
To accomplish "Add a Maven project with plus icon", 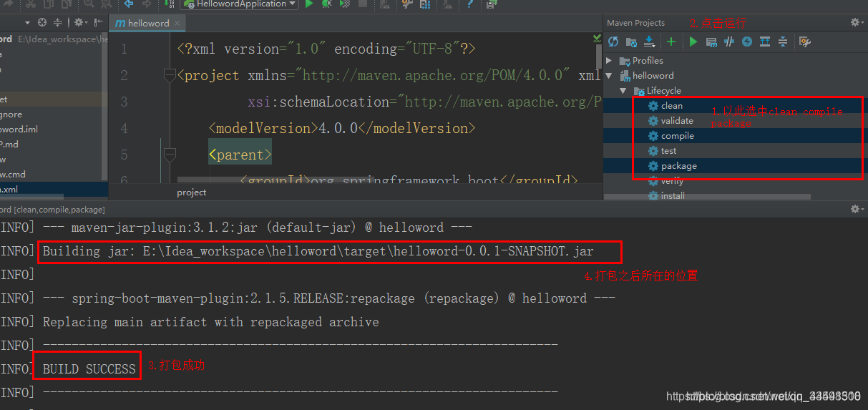I will 671,42.
